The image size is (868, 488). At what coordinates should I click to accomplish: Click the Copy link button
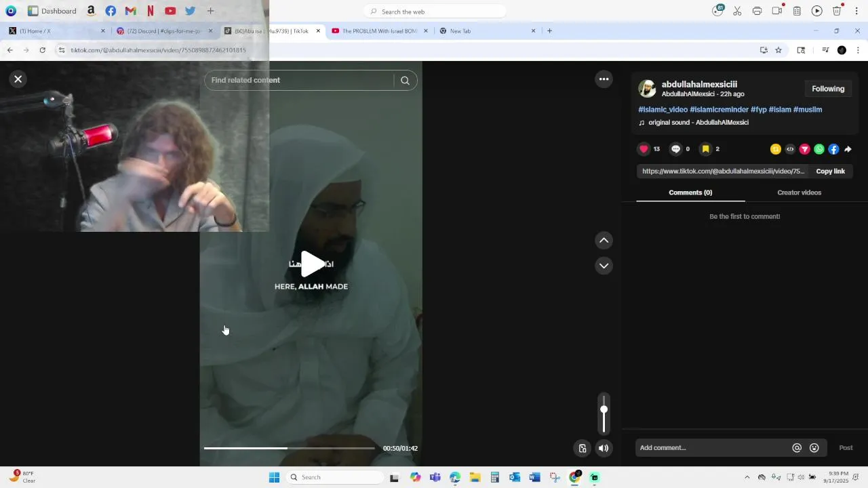830,171
